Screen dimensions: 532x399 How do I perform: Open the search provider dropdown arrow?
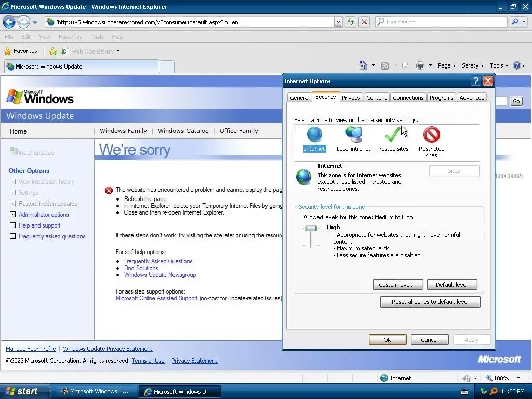(524, 22)
